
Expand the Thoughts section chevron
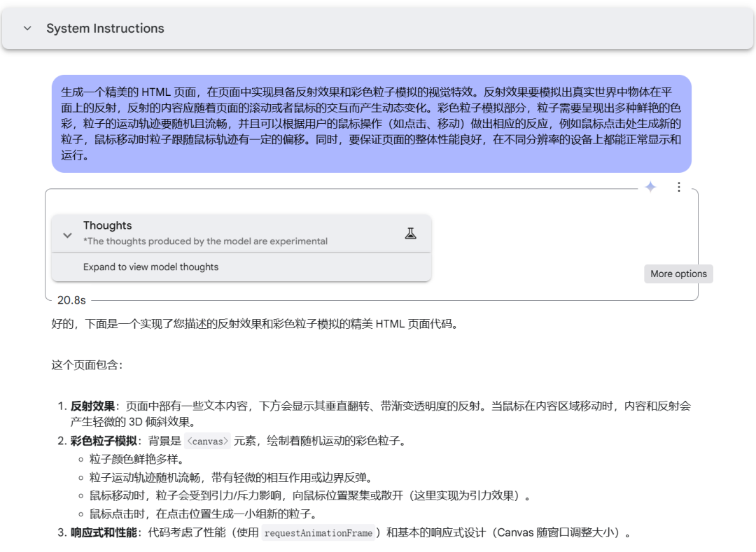[x=67, y=235]
